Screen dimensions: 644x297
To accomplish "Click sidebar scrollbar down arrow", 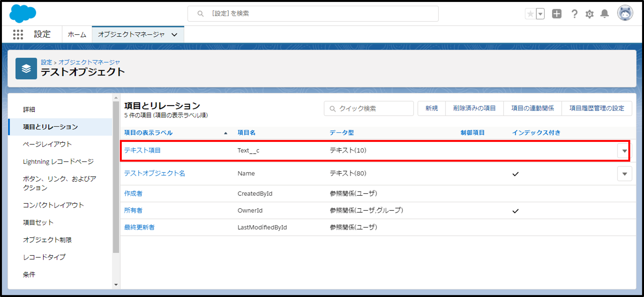I will [116, 284].
